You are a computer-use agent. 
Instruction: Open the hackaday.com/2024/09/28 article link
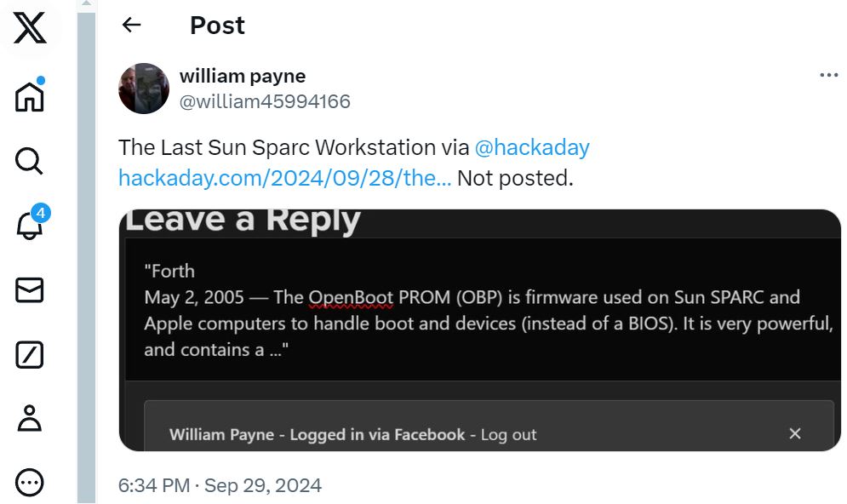[284, 178]
